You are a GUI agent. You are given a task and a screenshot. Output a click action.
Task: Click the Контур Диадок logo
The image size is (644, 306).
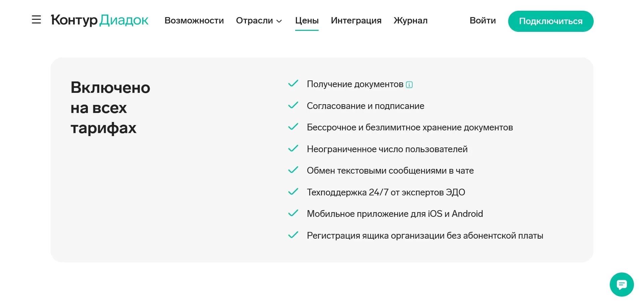[x=99, y=20]
